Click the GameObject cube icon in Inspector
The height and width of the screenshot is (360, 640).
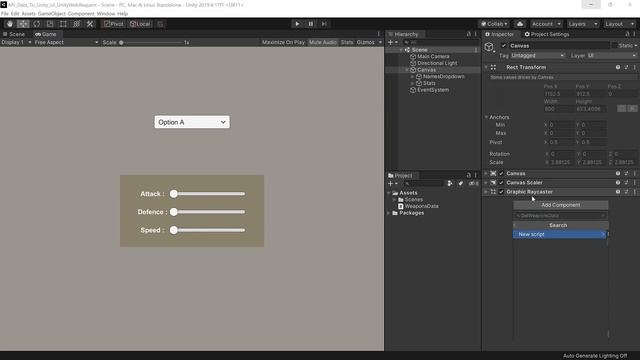489,47
